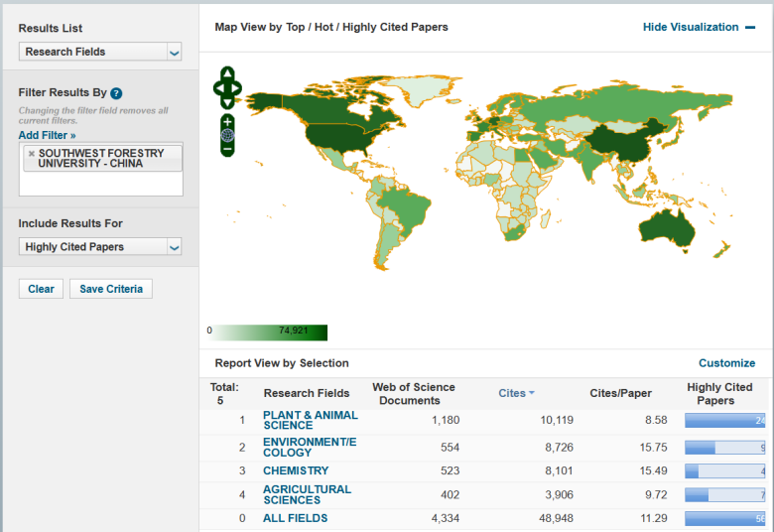Open the PLANT & ANIMAL SCIENCE field

[x=310, y=420]
